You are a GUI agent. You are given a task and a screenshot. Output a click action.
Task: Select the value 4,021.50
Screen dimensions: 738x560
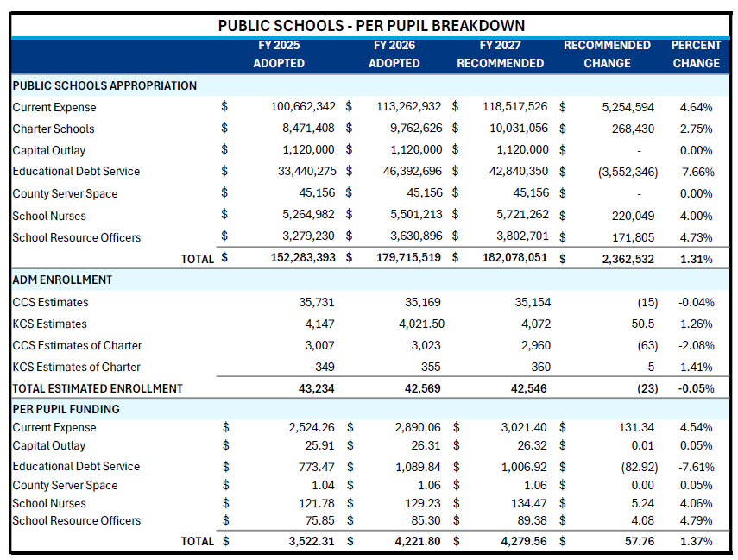tap(422, 324)
